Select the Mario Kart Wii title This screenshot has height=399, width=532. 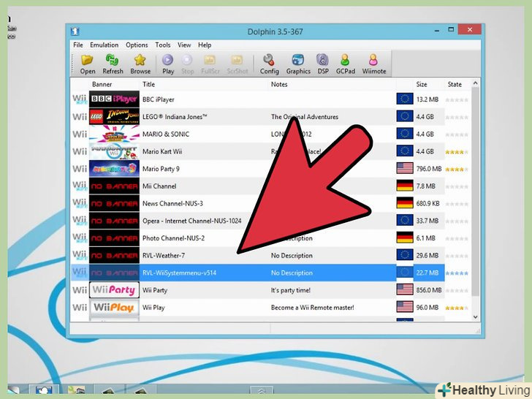click(162, 151)
